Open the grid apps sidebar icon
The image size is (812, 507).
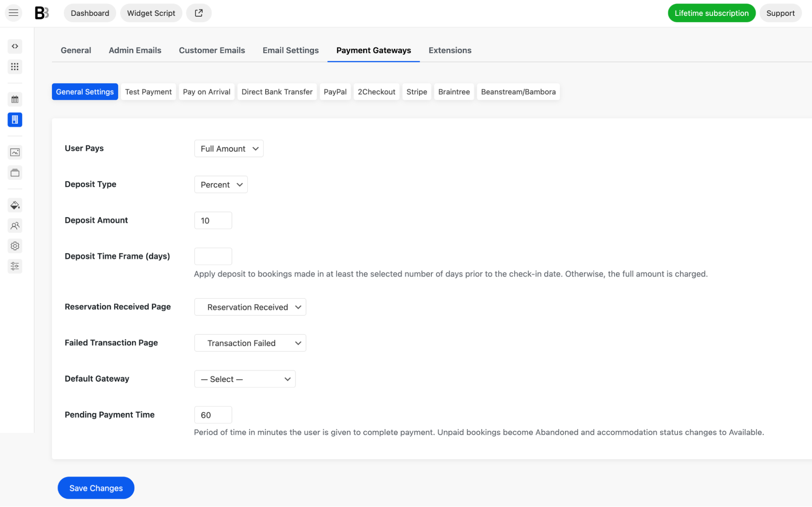[15, 67]
